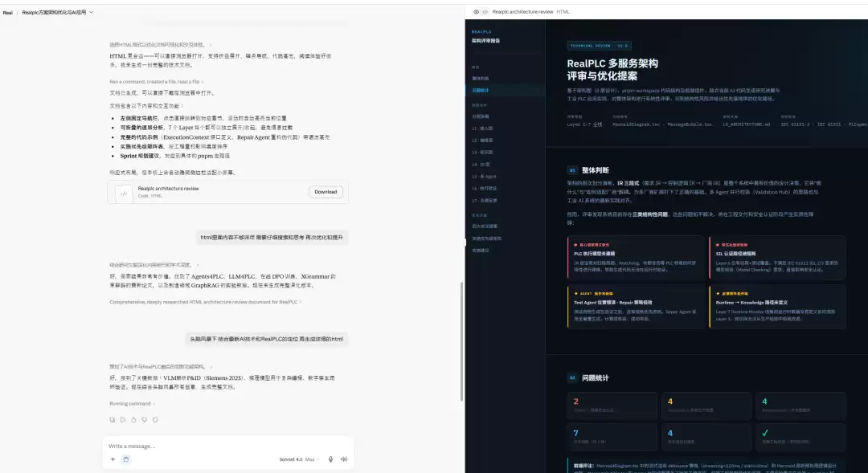Click the 'Real' breadcrumb link
Viewport: 868px width, 473px height.
[8, 12]
